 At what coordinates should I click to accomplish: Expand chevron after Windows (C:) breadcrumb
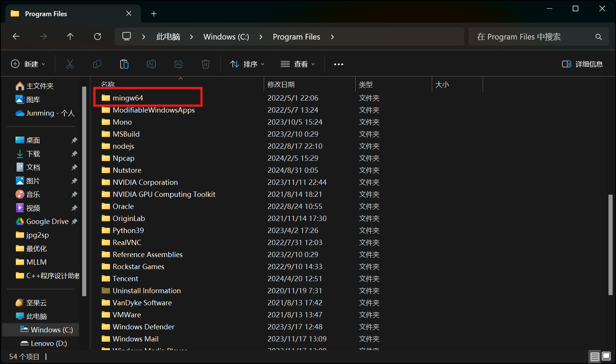tap(261, 37)
